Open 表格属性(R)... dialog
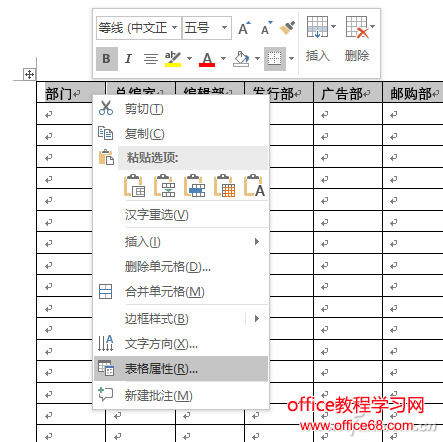443x442 pixels. (x=181, y=369)
